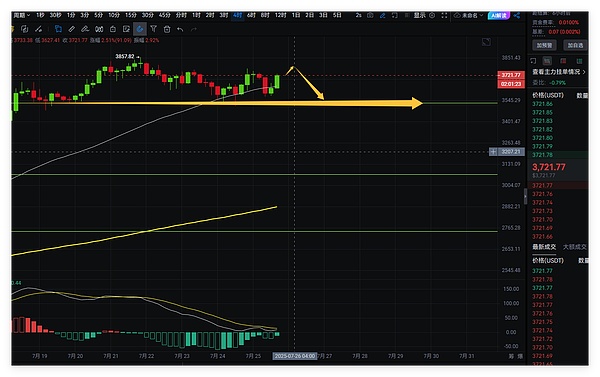This screenshot has height=377, width=600.
Task: Click the trash delete drawings icon
Action: coord(167,29)
